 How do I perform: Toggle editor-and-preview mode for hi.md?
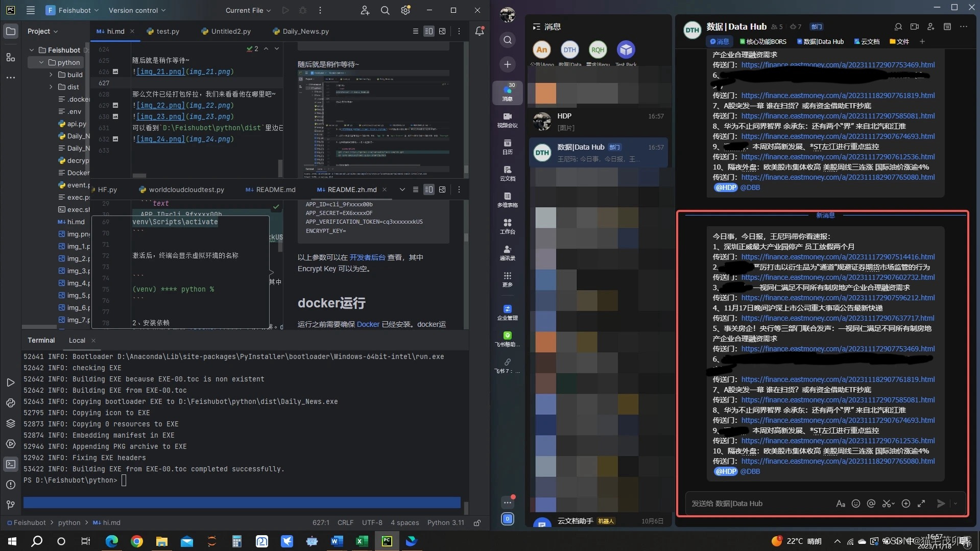pyautogui.click(x=429, y=31)
